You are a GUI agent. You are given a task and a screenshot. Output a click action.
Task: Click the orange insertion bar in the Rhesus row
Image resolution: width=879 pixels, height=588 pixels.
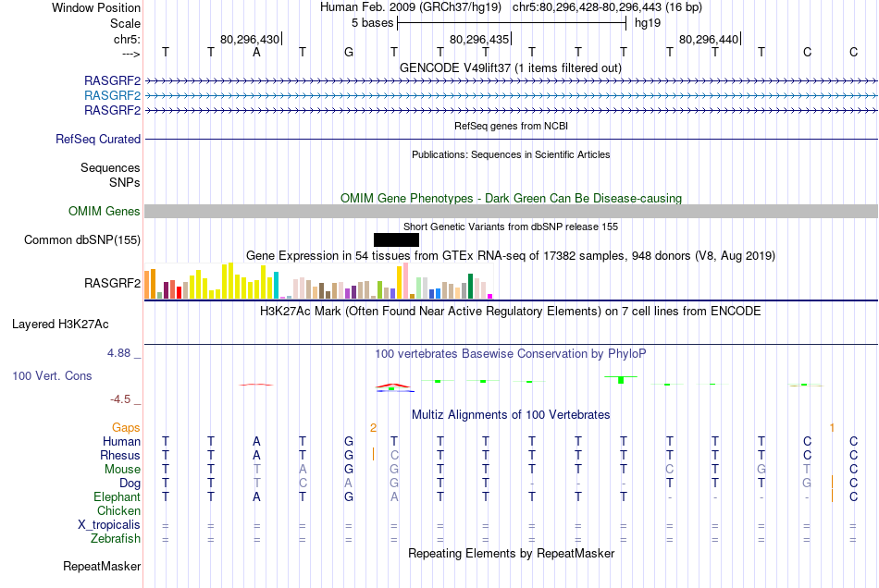374,454
